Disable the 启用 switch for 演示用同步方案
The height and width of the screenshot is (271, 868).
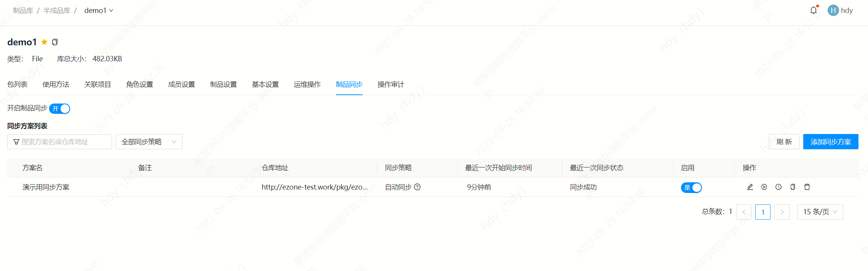point(691,187)
